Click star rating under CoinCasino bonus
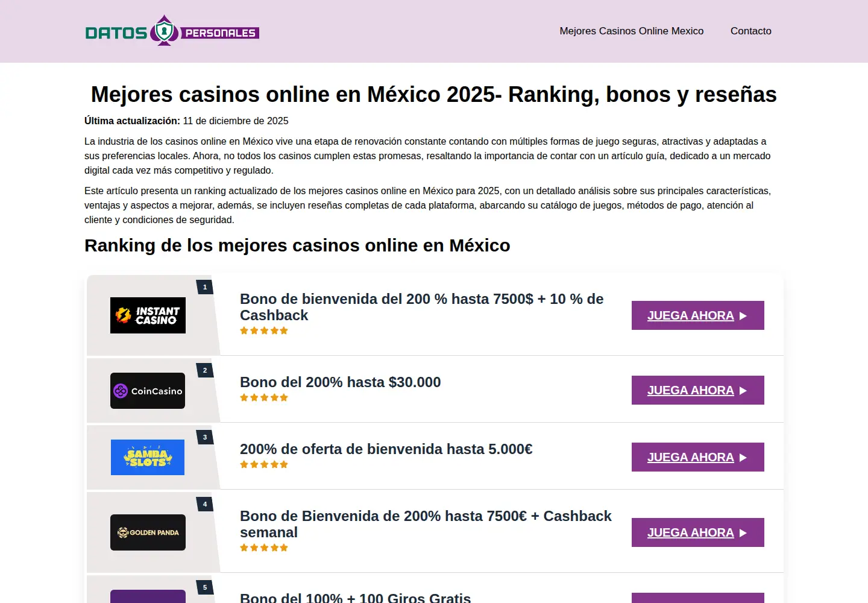 tap(264, 397)
